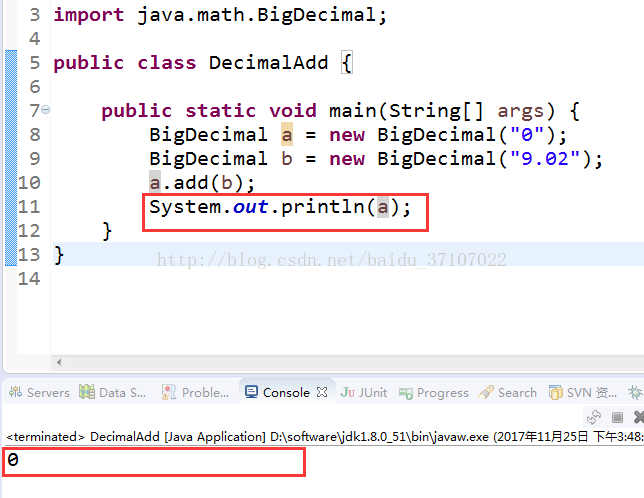Click the JUnit Ju icon
The height and width of the screenshot is (498, 644).
point(347,392)
